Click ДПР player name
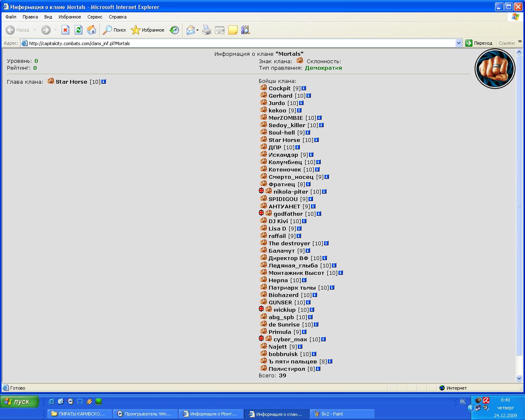The height and width of the screenshot is (420, 525). [x=275, y=147]
